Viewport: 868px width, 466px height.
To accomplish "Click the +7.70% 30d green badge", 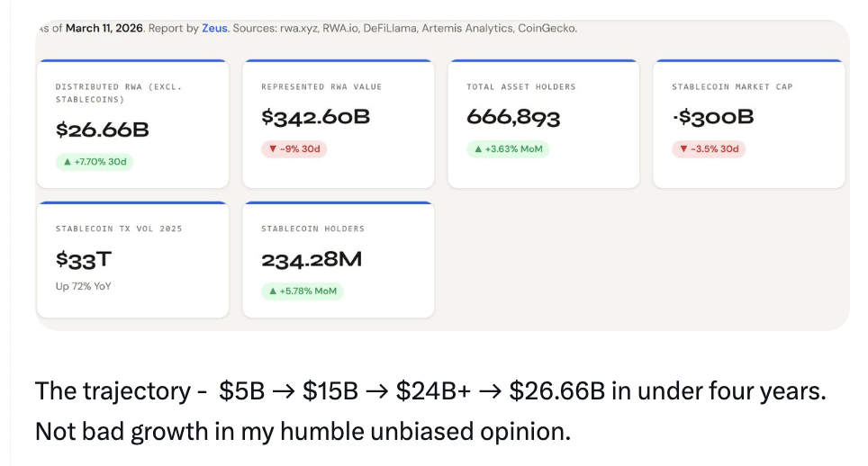I will point(94,162).
